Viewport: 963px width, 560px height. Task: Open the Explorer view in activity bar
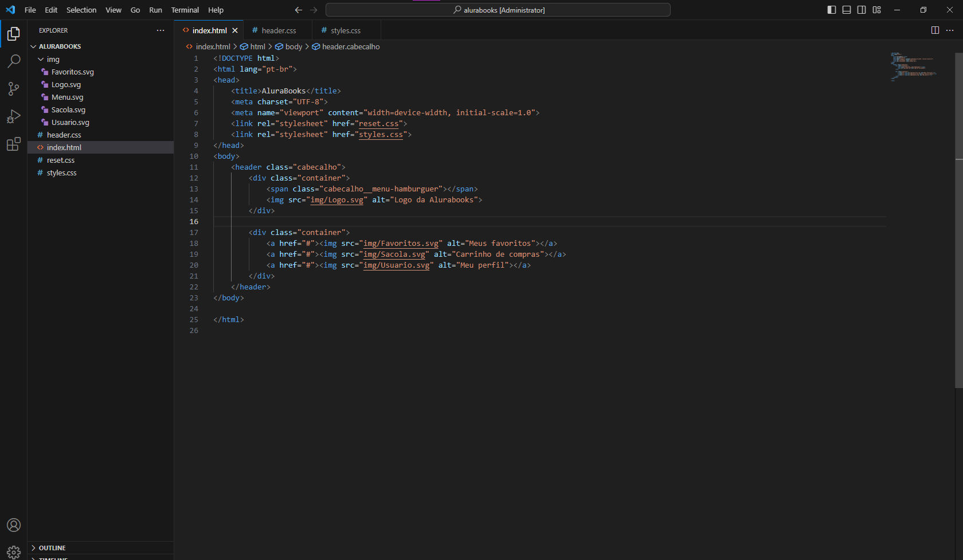click(14, 34)
